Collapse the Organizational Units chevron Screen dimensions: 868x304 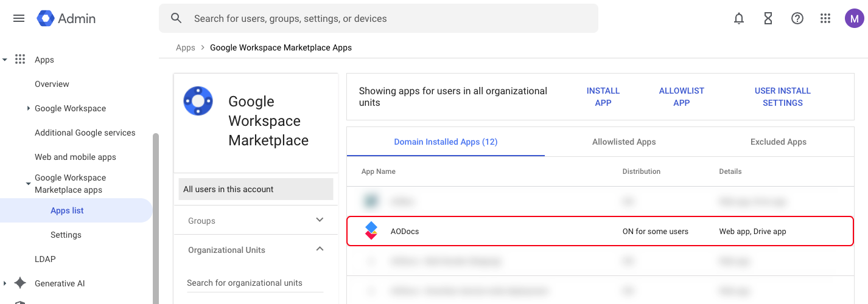pos(320,249)
